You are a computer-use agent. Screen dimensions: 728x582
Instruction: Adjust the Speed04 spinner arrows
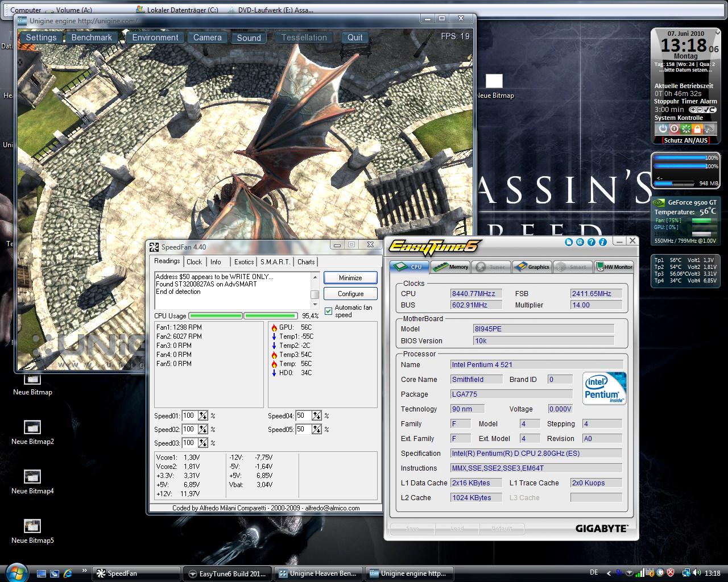(317, 416)
